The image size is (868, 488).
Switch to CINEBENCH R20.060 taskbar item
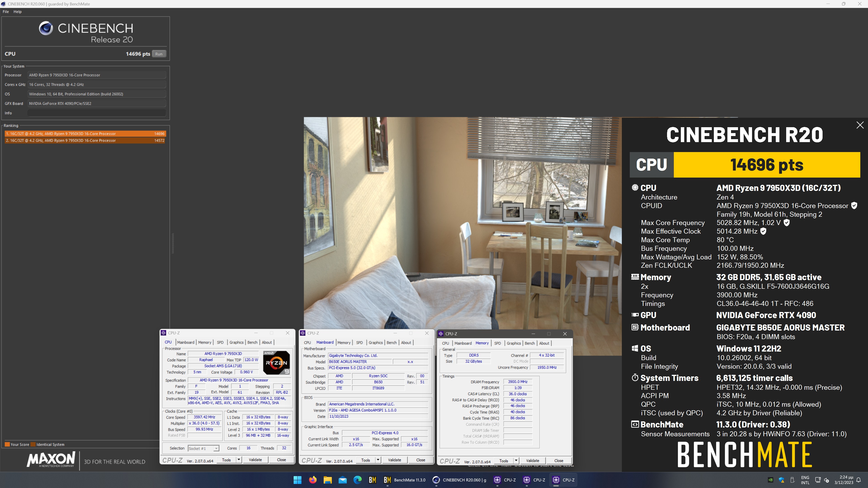tap(460, 480)
